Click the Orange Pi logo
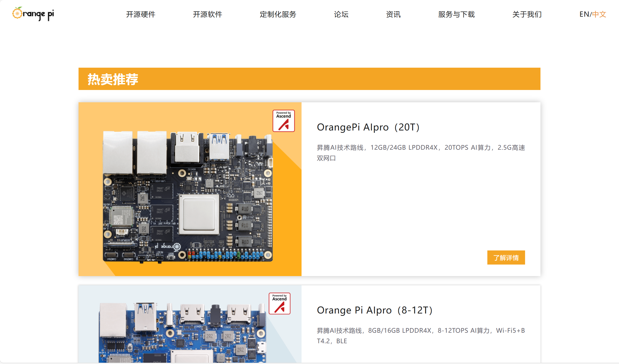This screenshot has width=619, height=364. pyautogui.click(x=33, y=14)
